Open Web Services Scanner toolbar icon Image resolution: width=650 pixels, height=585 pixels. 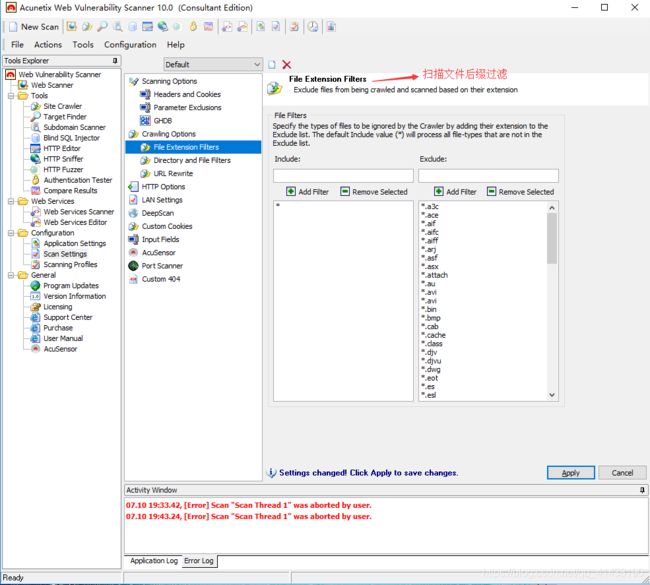click(227, 27)
